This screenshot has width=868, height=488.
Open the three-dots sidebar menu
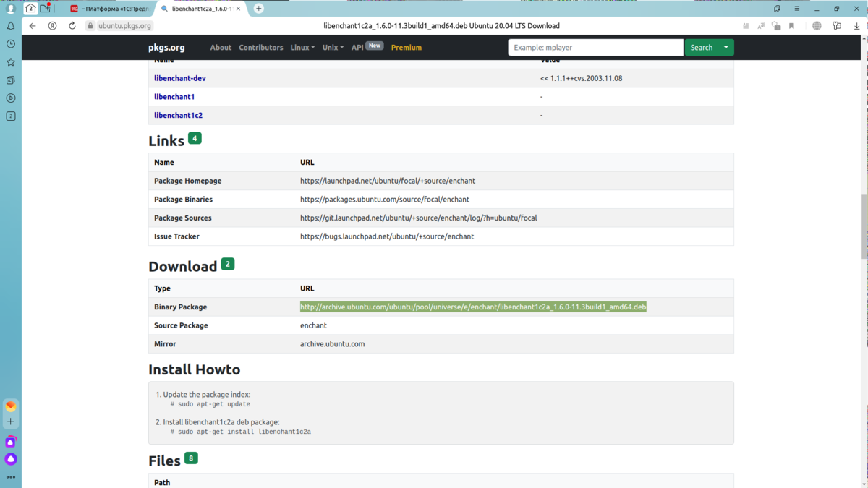(11, 477)
